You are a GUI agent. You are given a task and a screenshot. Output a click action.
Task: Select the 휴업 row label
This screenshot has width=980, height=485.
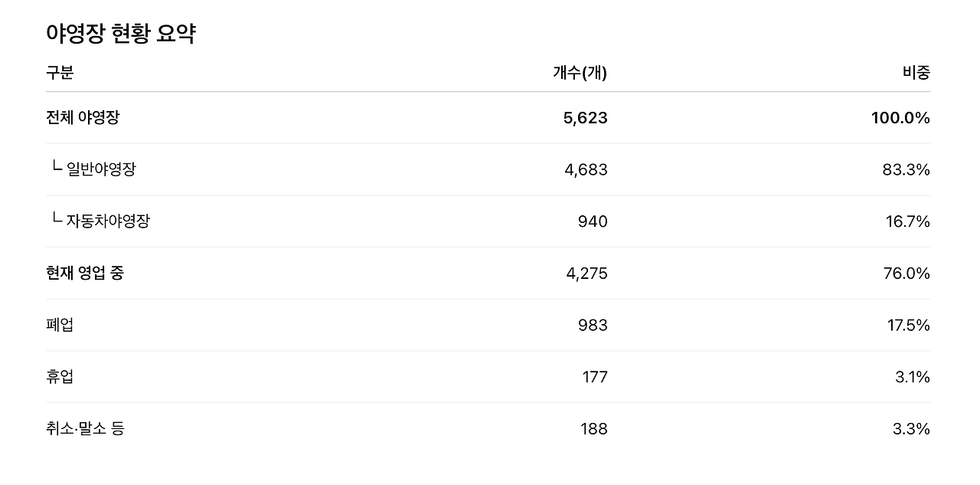[x=60, y=377]
